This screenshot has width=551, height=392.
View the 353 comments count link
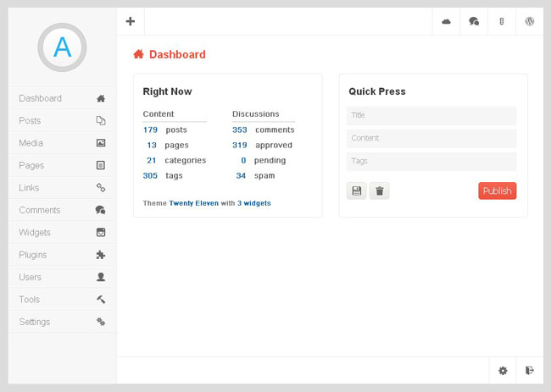240,130
